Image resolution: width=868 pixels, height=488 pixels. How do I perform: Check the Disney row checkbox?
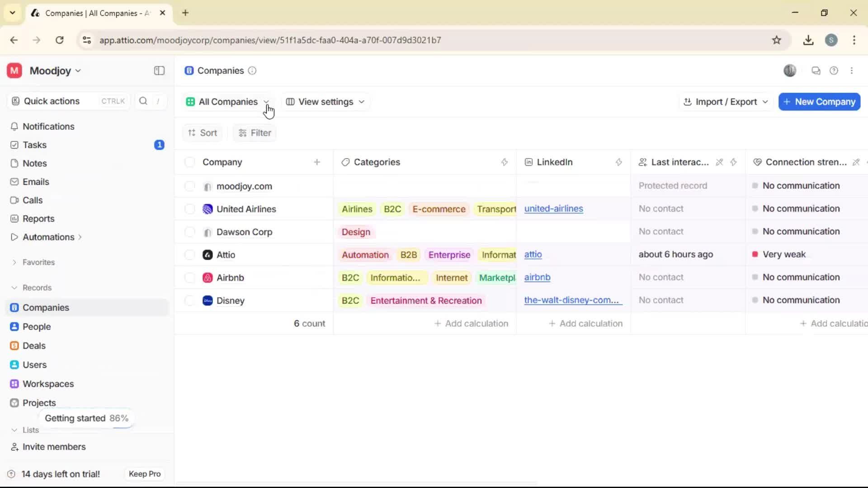189,300
